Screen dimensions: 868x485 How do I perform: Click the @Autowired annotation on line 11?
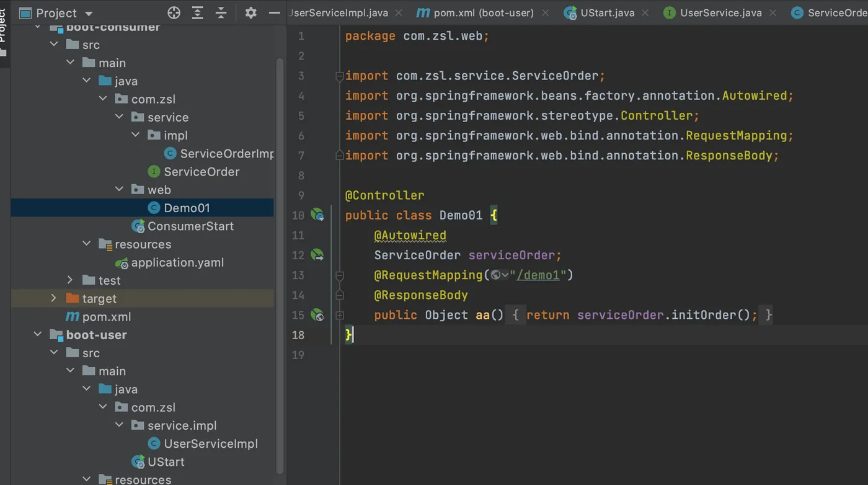410,235
